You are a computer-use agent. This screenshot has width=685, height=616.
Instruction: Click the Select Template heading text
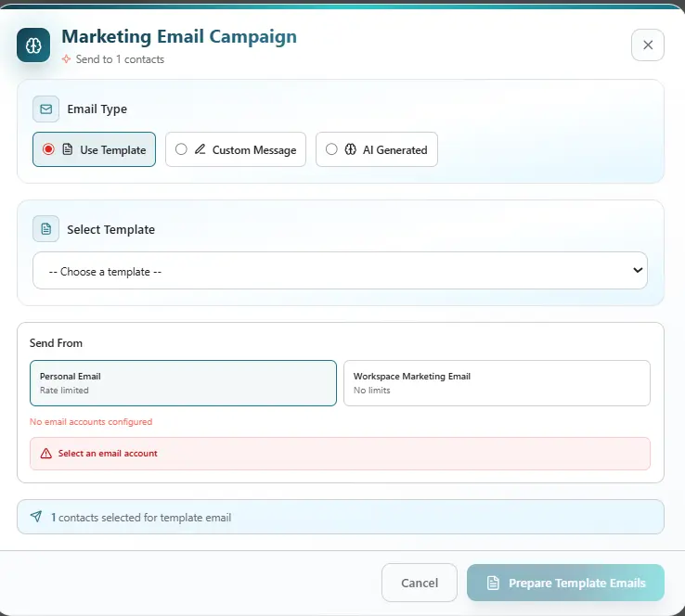[111, 230]
